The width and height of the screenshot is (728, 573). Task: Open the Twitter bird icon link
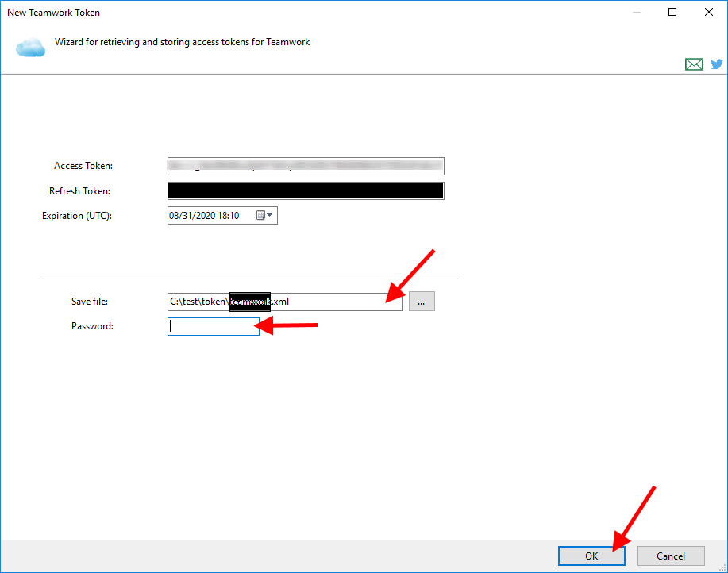716,64
